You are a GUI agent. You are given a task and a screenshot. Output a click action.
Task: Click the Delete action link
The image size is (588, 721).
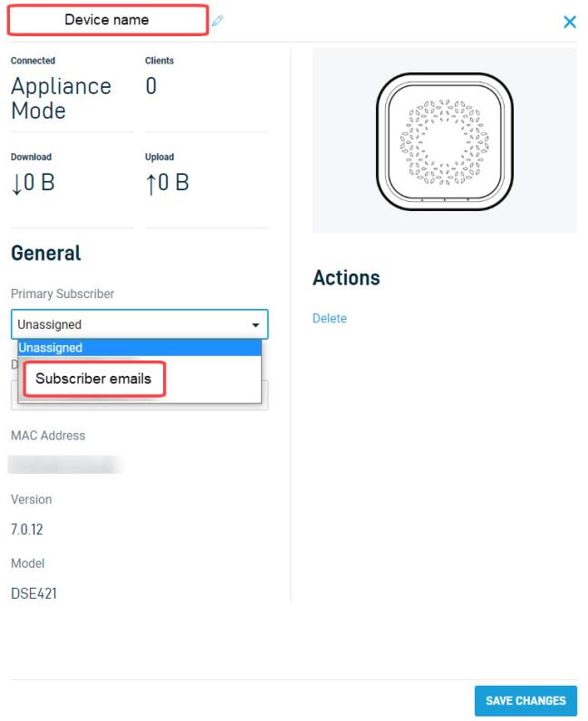tap(330, 319)
